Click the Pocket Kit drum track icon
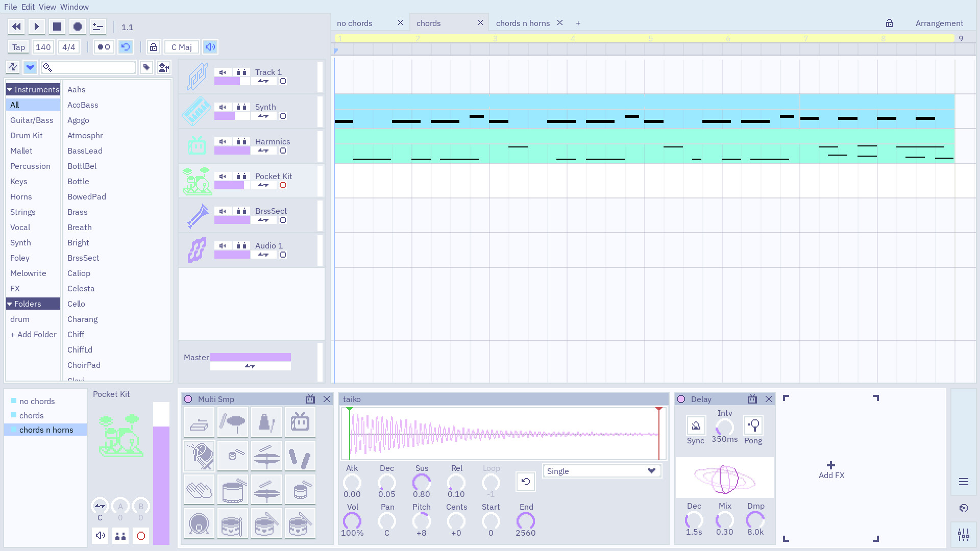Viewport: 980px width, 551px height. (x=197, y=181)
